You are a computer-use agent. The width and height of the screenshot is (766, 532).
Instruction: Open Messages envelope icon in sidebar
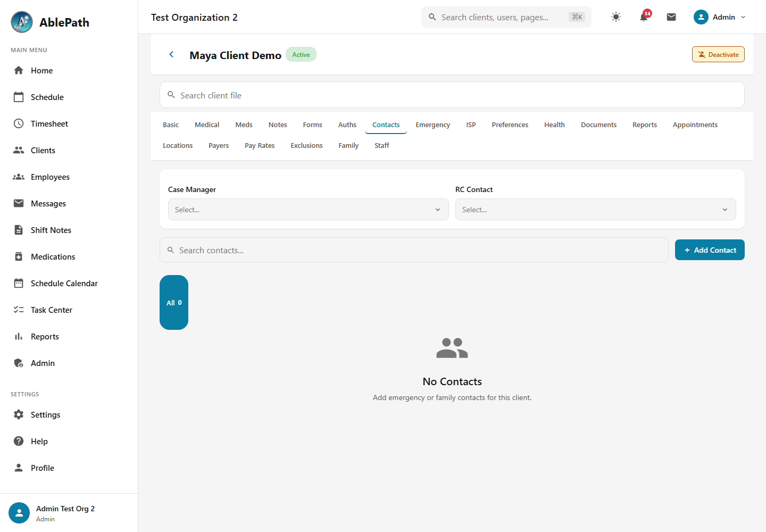tap(19, 203)
